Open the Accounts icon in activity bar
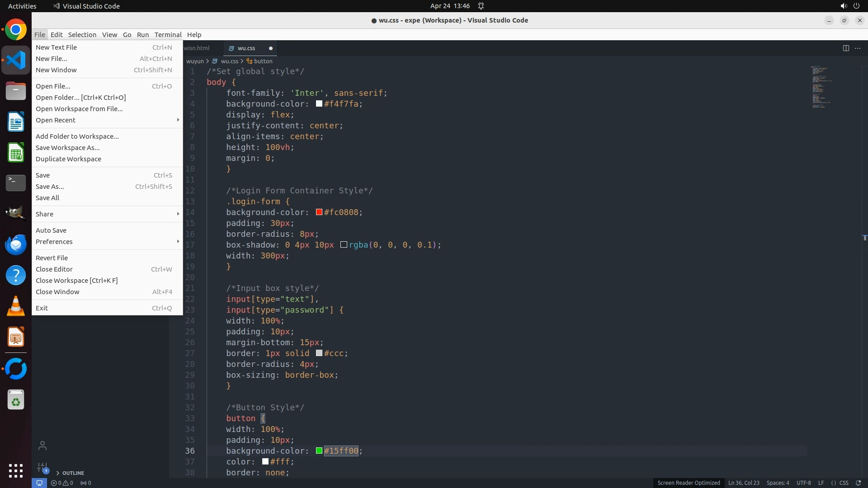Viewport: 868px width, 488px height. tap(42, 446)
